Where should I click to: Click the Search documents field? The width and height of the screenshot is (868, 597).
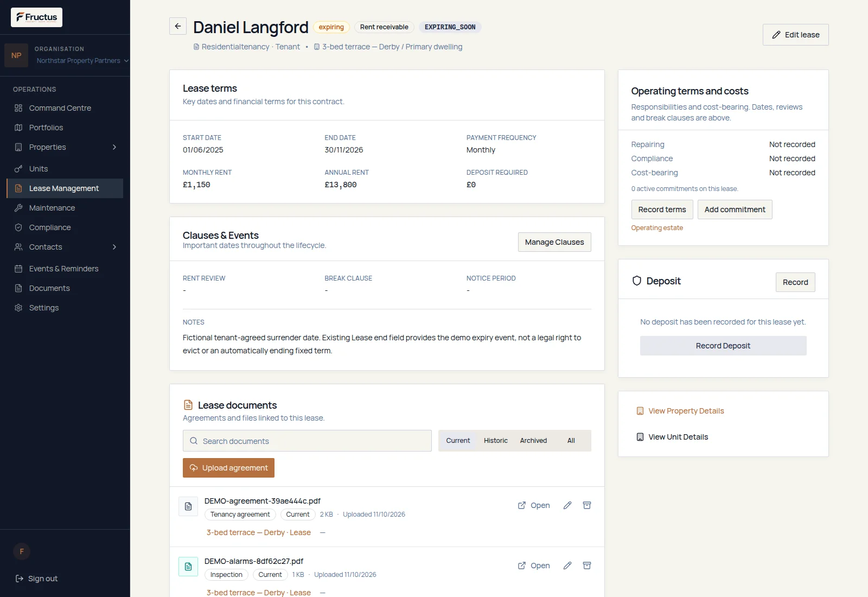coord(307,441)
